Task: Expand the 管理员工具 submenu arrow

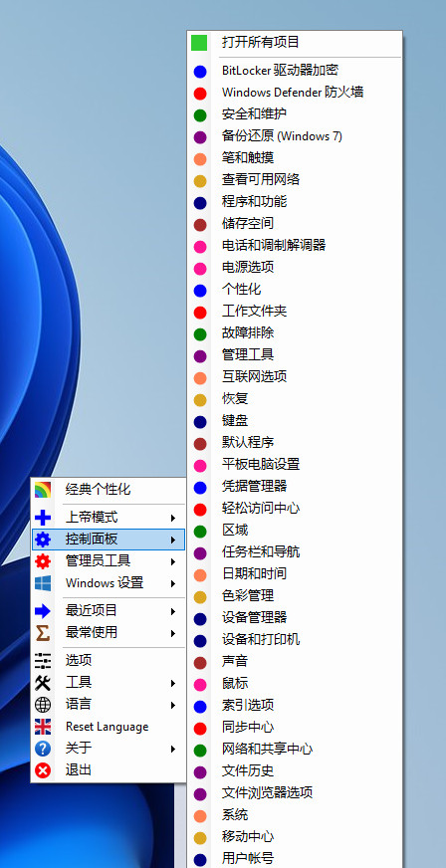Action: 173,561
